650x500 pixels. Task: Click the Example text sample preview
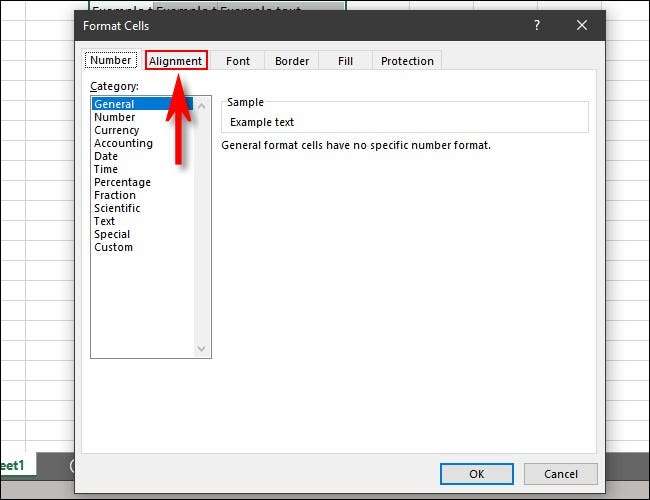[x=262, y=122]
